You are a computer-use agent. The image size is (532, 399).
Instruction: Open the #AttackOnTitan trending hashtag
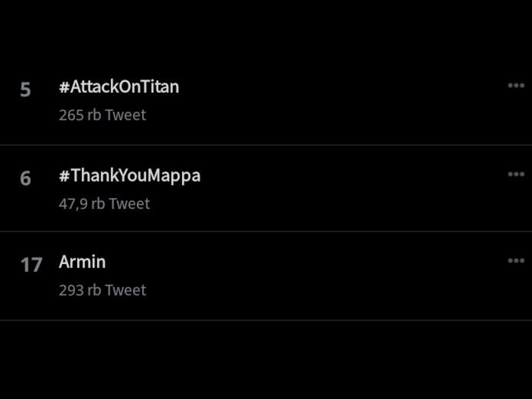tap(119, 87)
